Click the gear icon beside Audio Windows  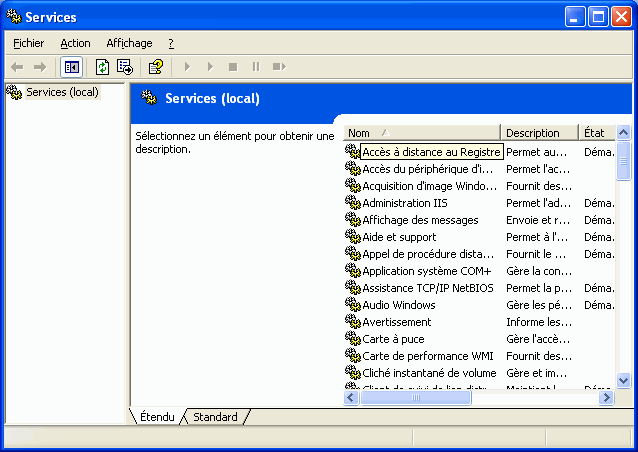(x=353, y=305)
